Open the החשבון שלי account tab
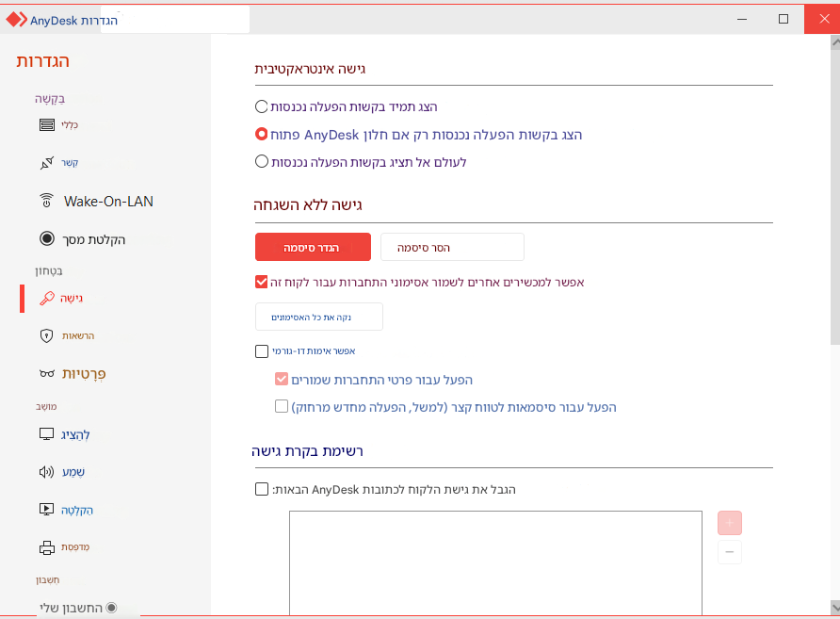The height and width of the screenshot is (619, 840). pos(71,608)
